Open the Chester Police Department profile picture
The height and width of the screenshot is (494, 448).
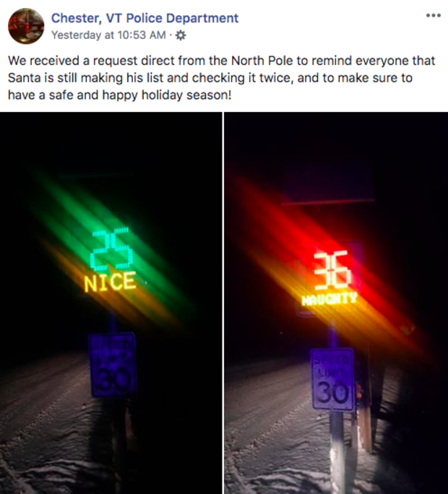click(26, 26)
